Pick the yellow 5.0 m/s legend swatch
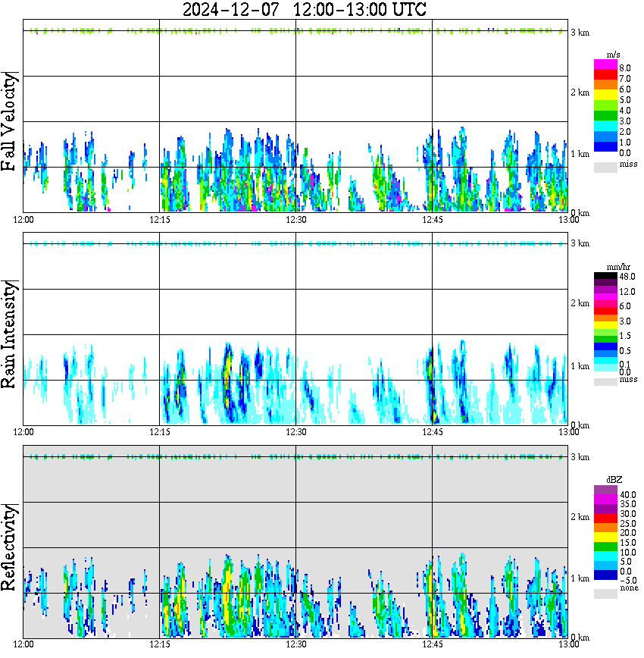 coord(605,95)
